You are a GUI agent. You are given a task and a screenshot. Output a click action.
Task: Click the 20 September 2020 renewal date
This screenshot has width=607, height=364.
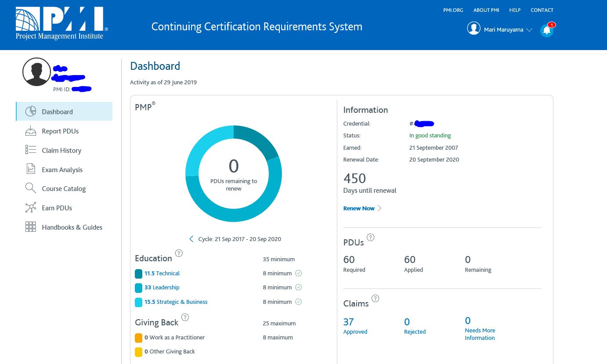tap(434, 159)
